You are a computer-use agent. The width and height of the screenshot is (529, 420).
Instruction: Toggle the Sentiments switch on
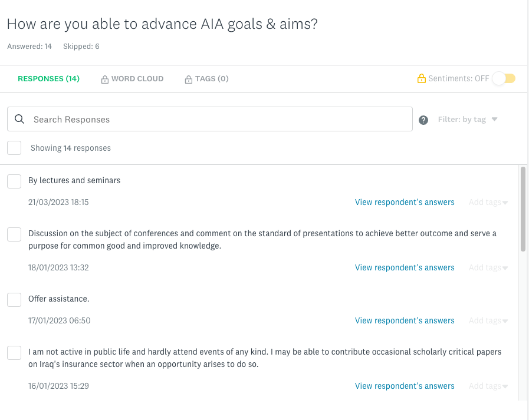[x=504, y=78]
